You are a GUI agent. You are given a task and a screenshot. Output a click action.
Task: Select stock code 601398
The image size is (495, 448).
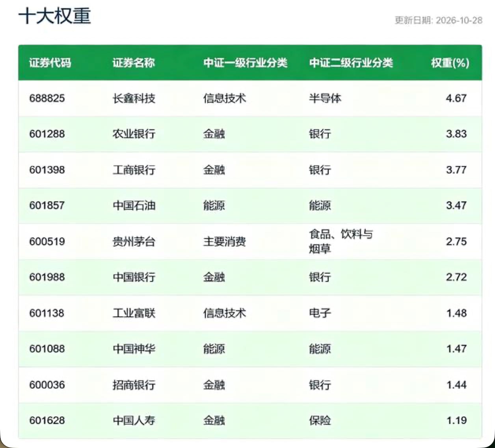coord(47,170)
